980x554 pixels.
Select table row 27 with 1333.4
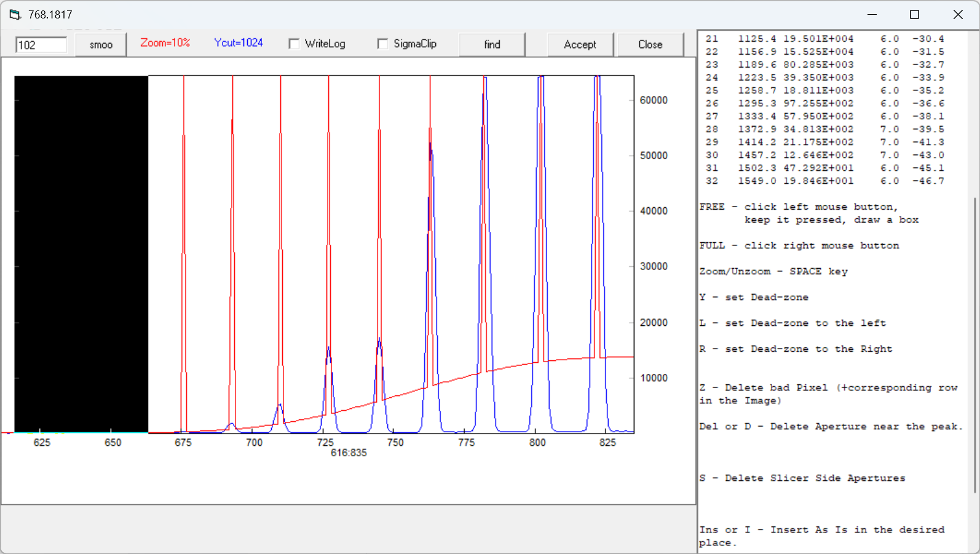824,116
